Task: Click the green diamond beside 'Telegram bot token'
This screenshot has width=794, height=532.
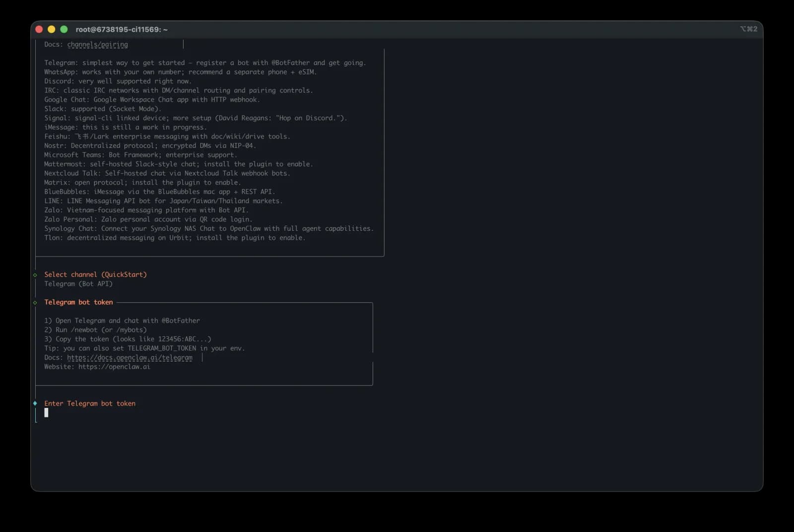Action: [35, 303]
